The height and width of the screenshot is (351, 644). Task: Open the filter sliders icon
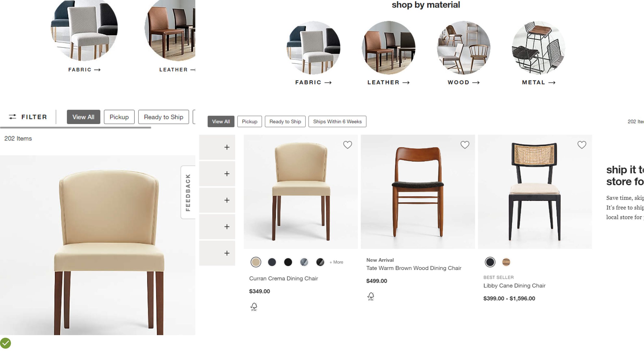pos(12,117)
